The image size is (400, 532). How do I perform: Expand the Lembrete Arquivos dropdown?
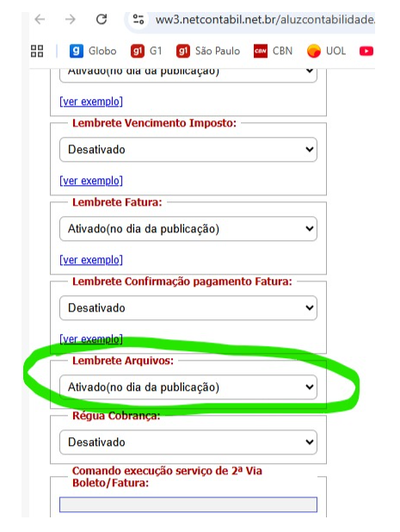pyautogui.click(x=188, y=387)
